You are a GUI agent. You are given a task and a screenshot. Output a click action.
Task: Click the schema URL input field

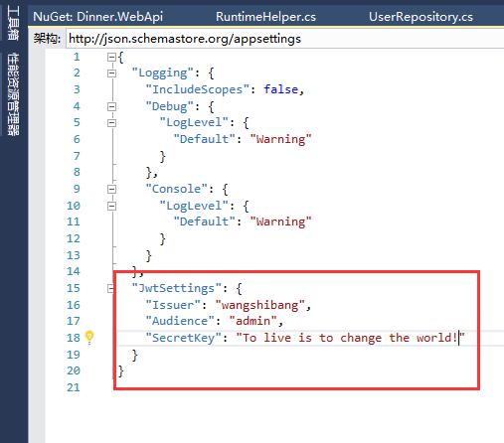coord(285,39)
